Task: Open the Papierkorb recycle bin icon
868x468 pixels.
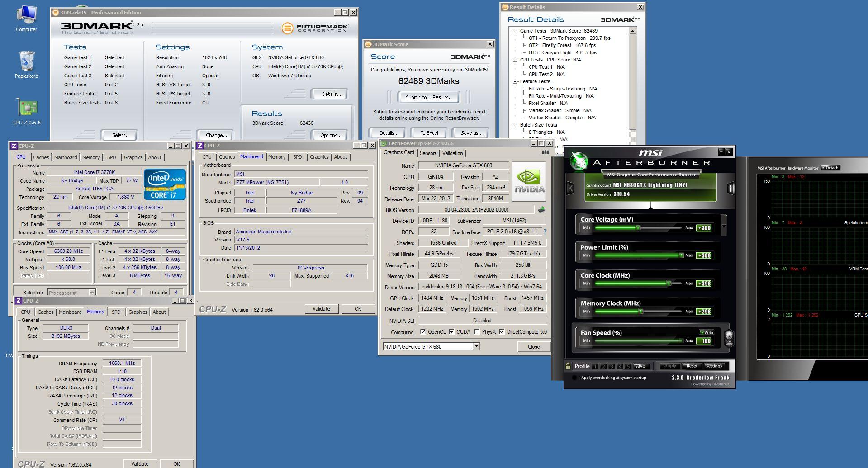Action: tap(27, 64)
